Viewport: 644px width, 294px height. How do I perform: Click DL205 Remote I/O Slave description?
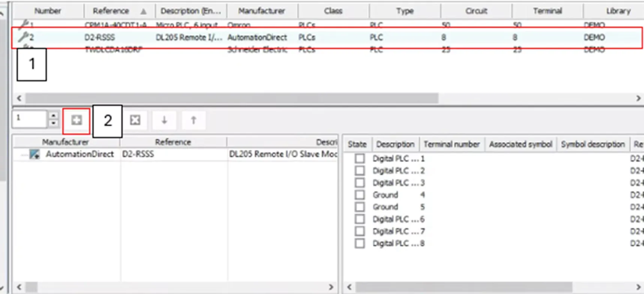pyautogui.click(x=283, y=154)
